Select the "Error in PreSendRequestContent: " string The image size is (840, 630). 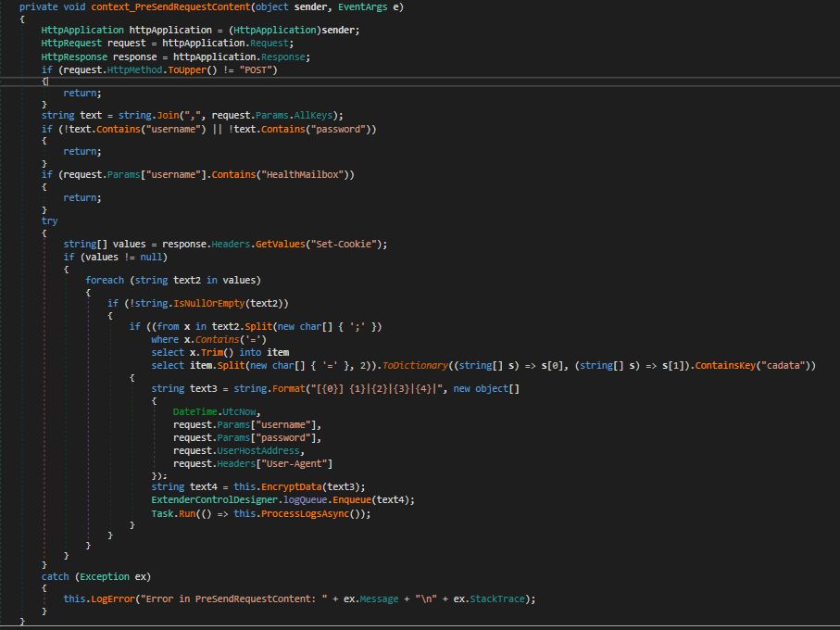[x=233, y=599]
